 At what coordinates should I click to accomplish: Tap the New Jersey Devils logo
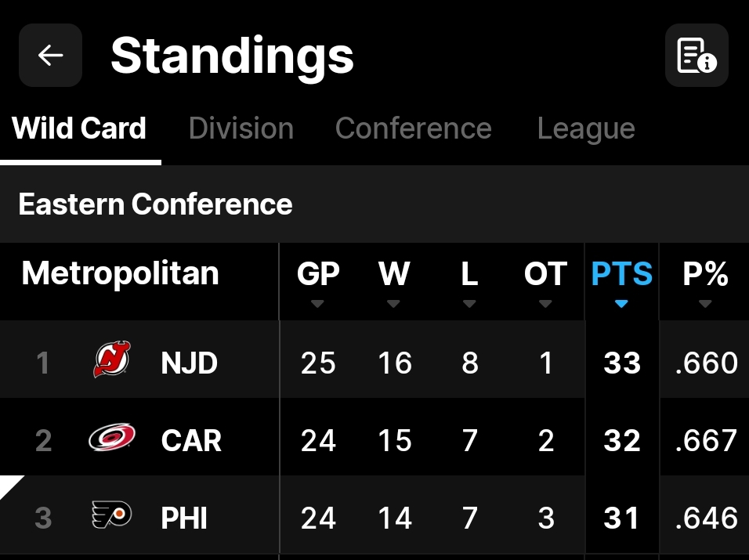pos(112,360)
